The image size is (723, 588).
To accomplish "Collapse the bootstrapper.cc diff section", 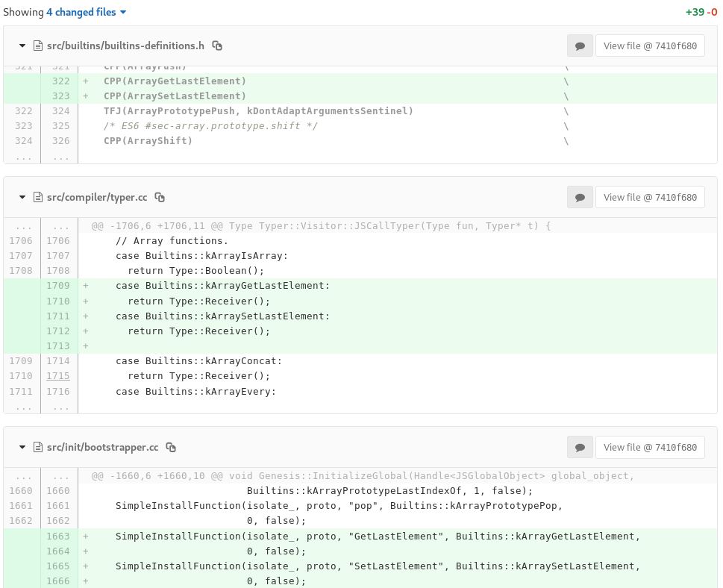I will pyautogui.click(x=22, y=447).
